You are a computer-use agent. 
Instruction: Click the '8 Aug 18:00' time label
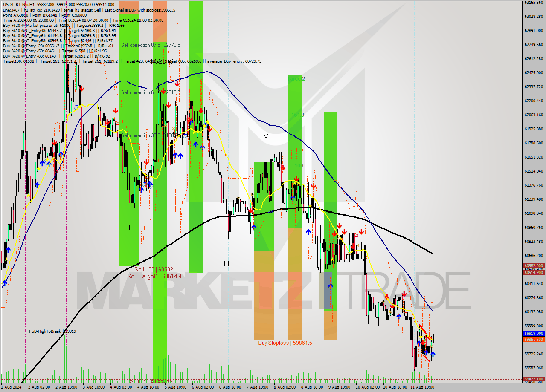pyautogui.click(x=312, y=387)
